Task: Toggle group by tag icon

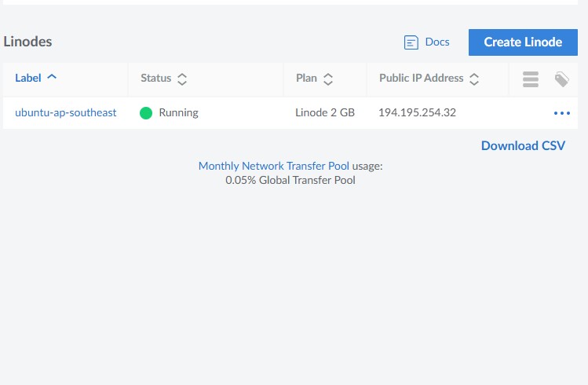Action: (x=561, y=79)
